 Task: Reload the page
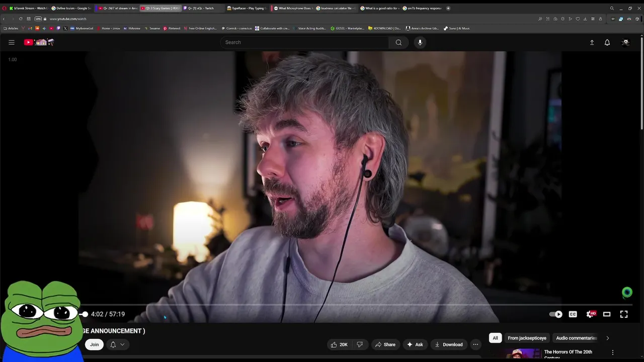(21, 19)
